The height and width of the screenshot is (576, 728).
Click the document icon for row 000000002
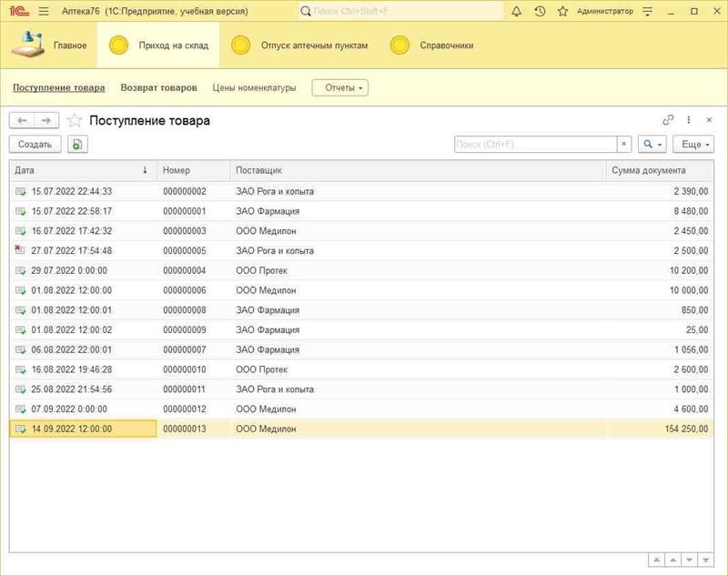coord(20,191)
